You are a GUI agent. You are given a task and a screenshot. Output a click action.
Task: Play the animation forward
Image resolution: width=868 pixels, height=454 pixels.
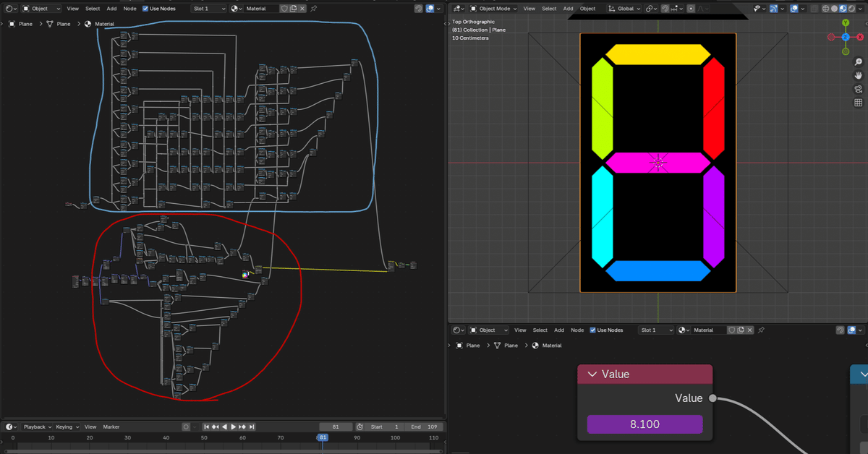click(x=233, y=427)
